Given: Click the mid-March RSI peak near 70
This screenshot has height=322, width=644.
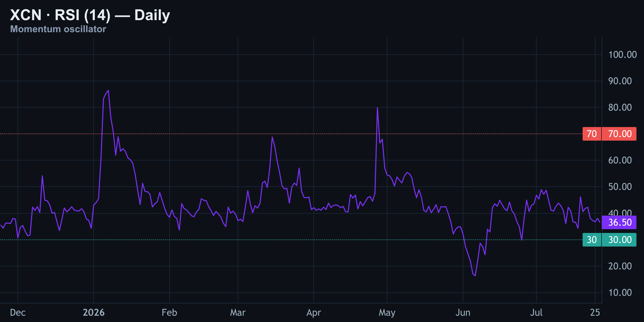Looking at the screenshot, I should [272, 137].
